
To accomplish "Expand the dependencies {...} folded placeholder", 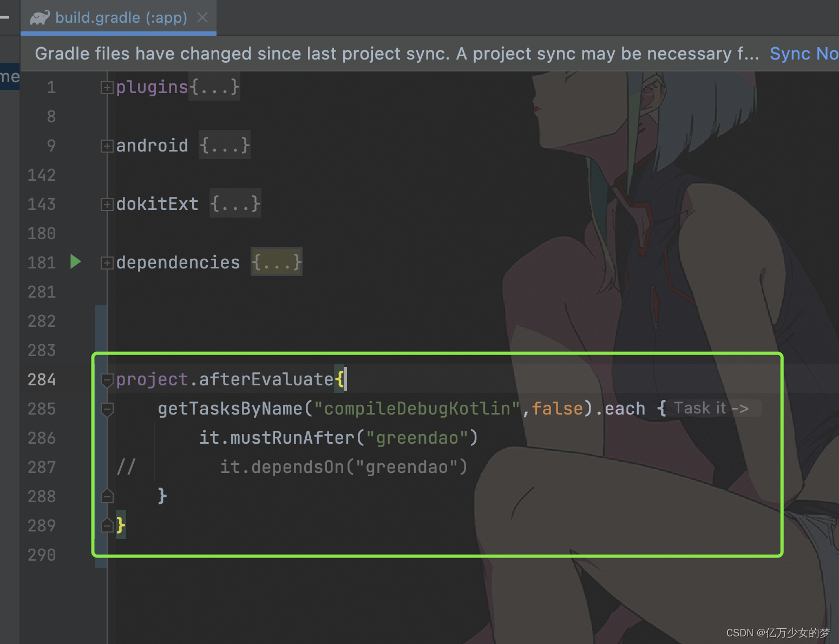I will point(276,262).
